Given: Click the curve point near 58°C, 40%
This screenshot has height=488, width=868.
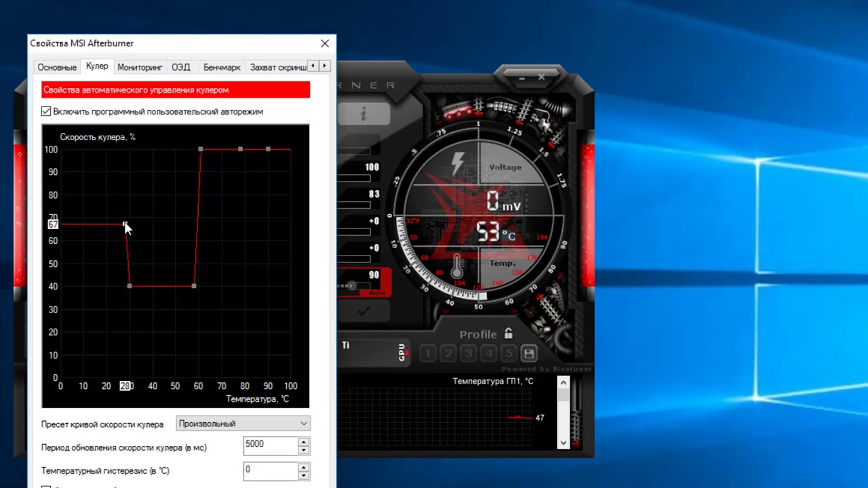Looking at the screenshot, I should 194,286.
